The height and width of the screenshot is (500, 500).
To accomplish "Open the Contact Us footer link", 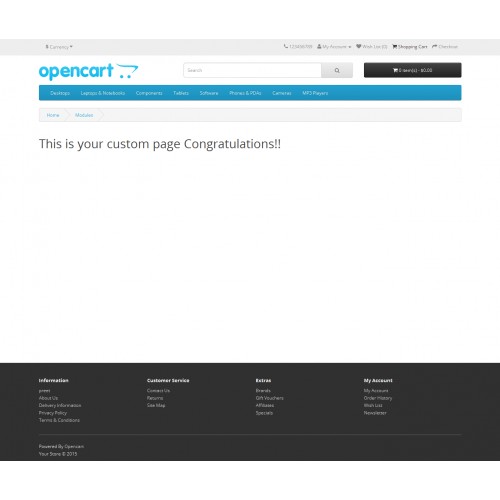I will (158, 390).
